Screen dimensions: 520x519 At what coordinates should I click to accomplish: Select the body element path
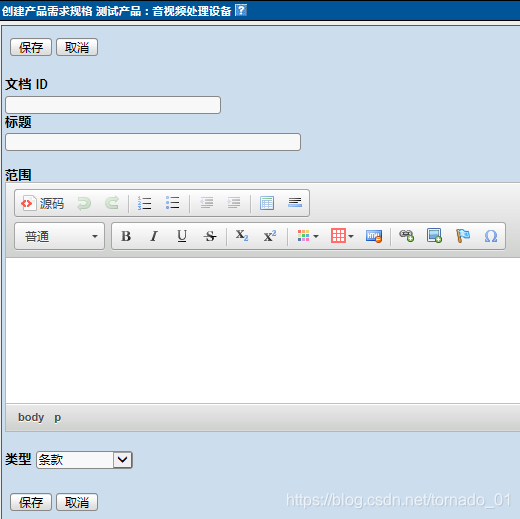click(31, 417)
